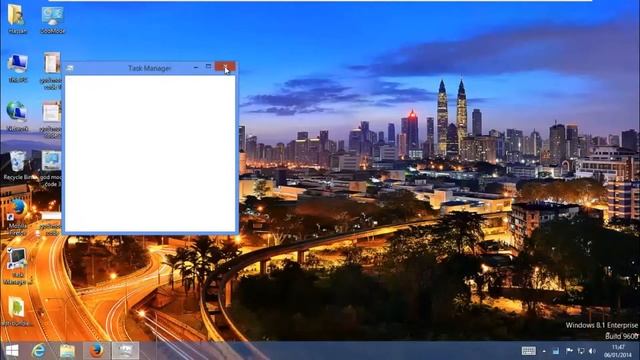Select the Recycle Bin desktop icon
Screen dimensions: 640x360
pyautogui.click(x=18, y=165)
